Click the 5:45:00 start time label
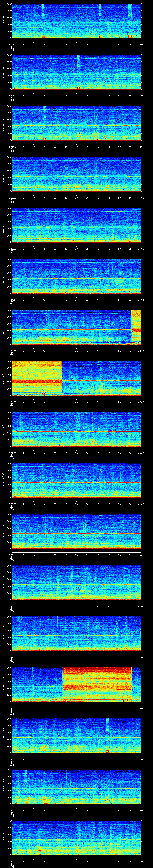 tap(12, 861)
